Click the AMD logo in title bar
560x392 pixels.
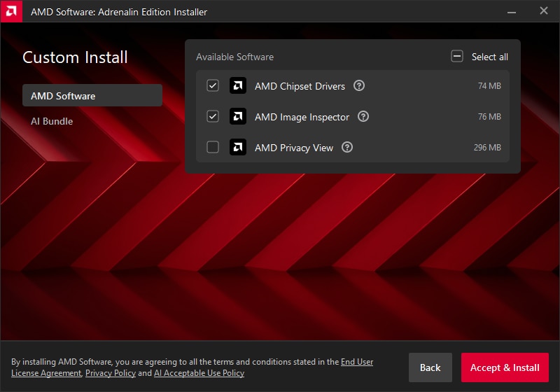[x=11, y=11]
